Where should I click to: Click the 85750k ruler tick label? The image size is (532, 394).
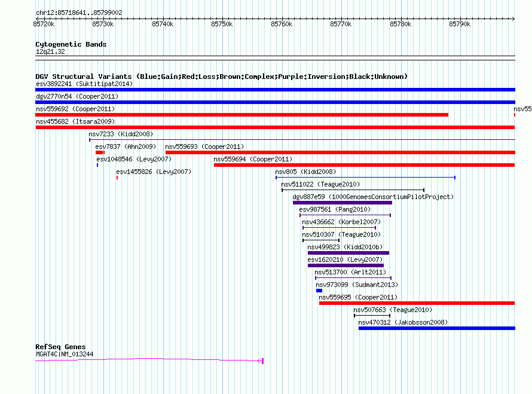(x=222, y=24)
